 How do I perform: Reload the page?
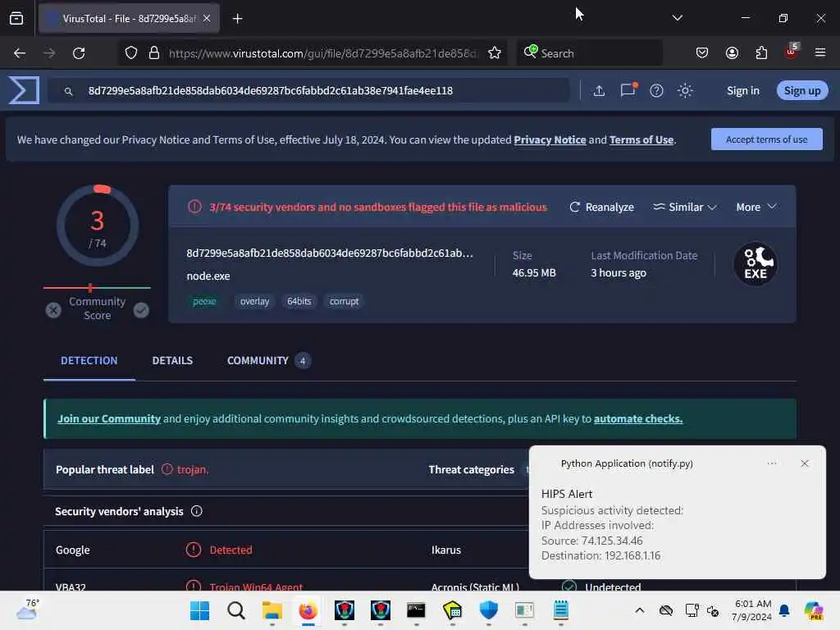coord(79,53)
